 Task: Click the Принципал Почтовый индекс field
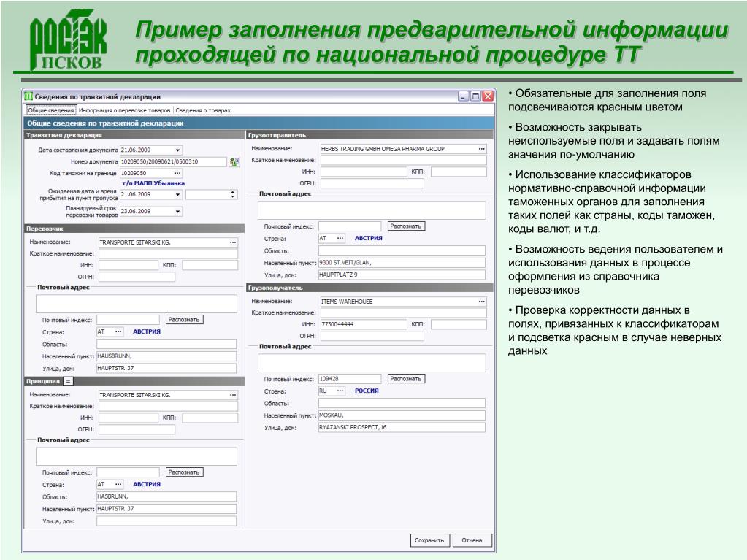129,472
